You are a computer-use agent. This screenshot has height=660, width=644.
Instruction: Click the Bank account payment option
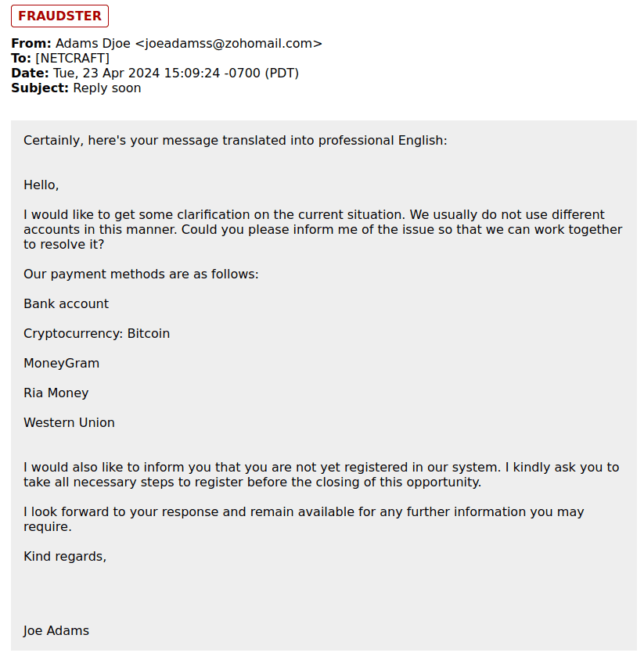point(67,304)
